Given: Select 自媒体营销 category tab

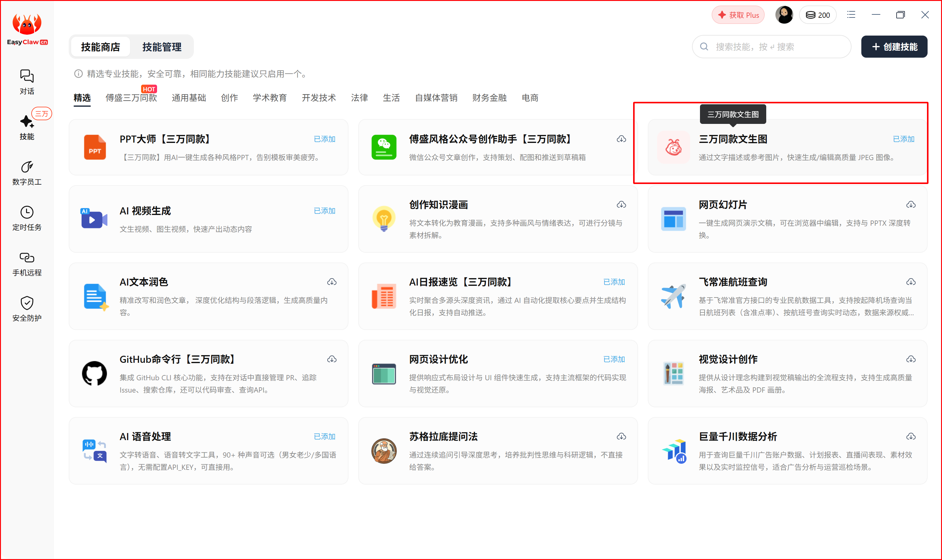Looking at the screenshot, I should [x=436, y=98].
